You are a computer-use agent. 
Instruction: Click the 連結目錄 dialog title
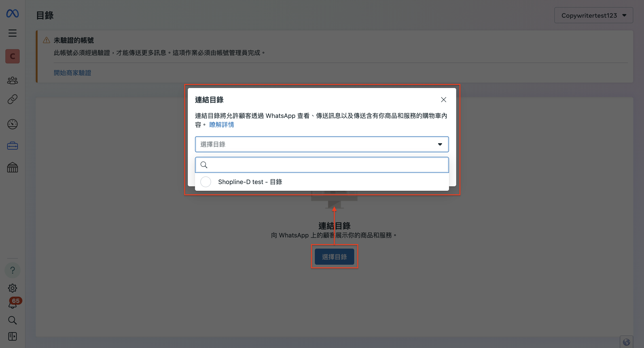(x=209, y=100)
